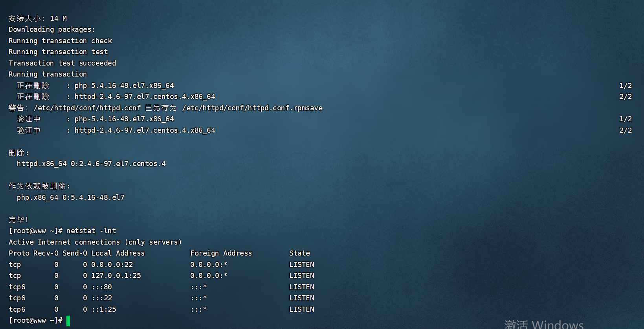
Task: Click the 'Send-Q' column header
Action: (x=75, y=253)
